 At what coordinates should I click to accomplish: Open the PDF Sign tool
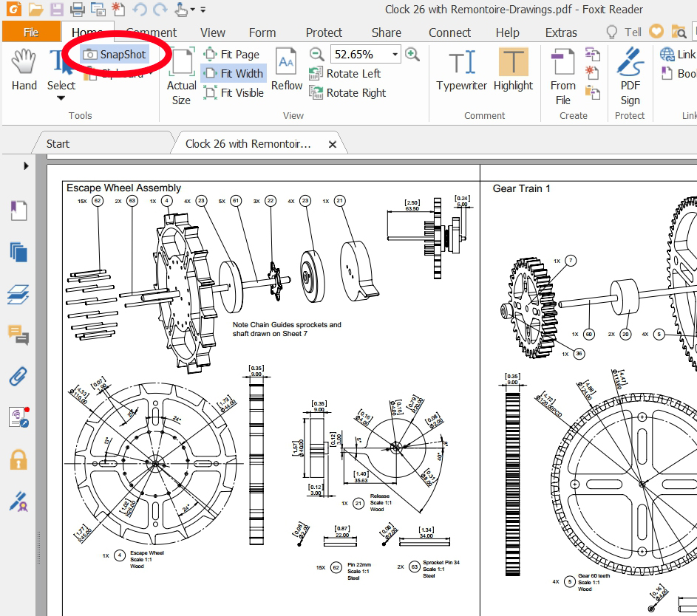[x=630, y=77]
